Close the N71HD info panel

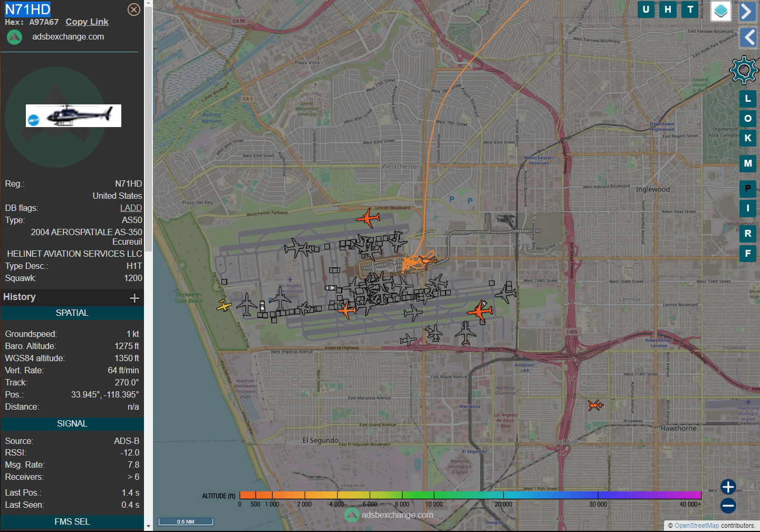tap(134, 9)
